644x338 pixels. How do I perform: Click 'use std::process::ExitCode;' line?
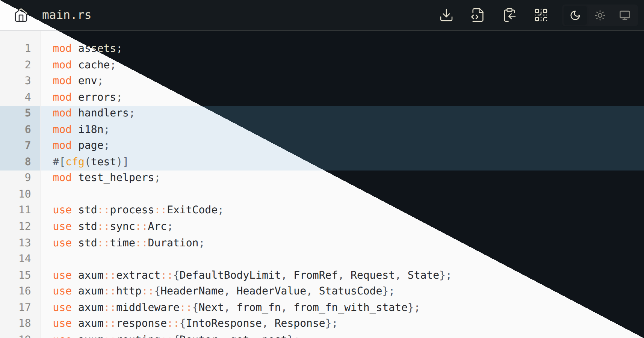coord(138,210)
